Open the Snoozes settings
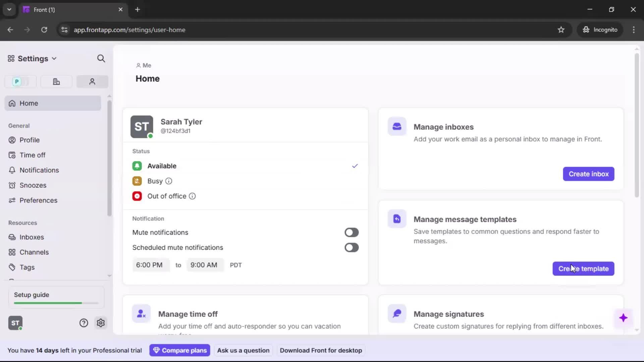The image size is (644, 362). [x=32, y=185]
